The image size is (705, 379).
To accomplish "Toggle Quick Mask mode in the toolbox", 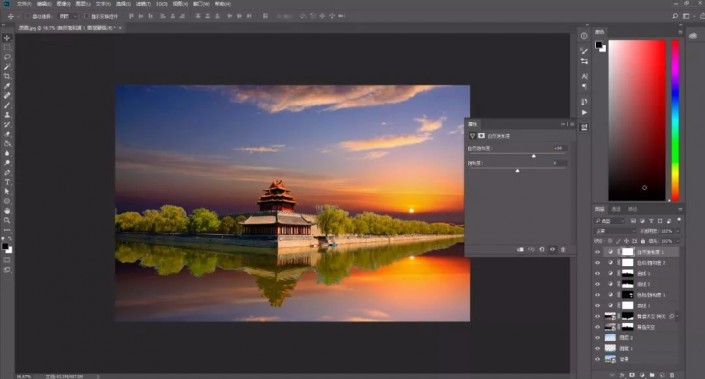I will point(7,260).
